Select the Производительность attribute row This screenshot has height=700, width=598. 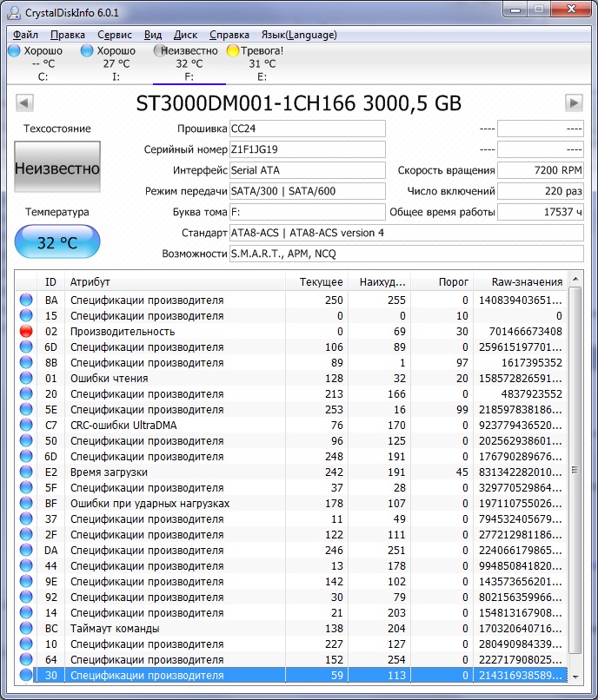(x=291, y=331)
